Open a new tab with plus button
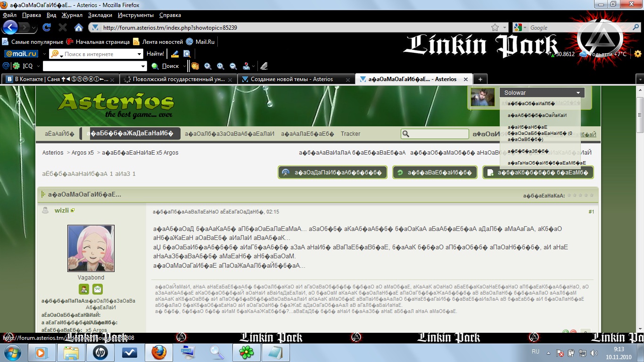Viewport: 644px width, 362px height. coord(479,79)
